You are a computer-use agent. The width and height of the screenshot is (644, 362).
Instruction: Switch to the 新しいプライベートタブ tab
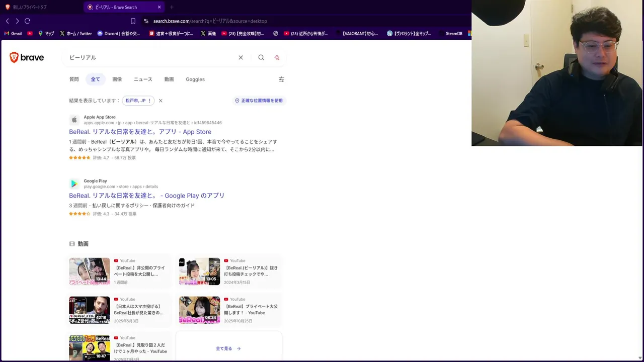pyautogui.click(x=30, y=7)
